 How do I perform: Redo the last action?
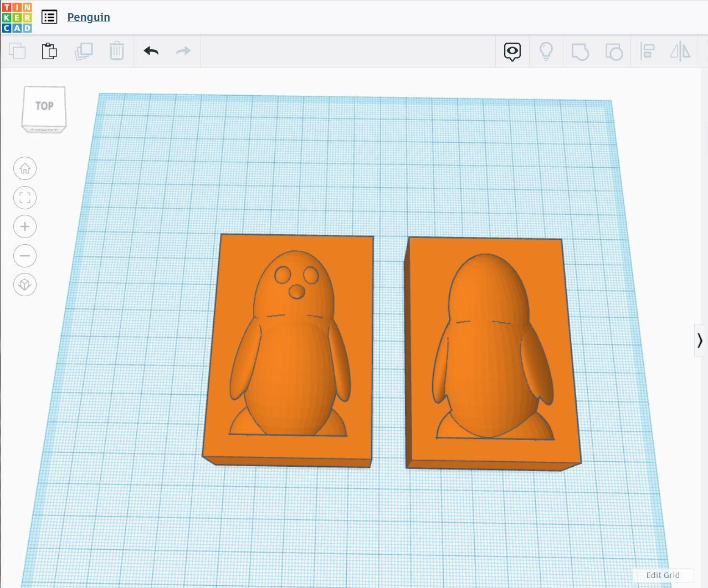pos(183,51)
